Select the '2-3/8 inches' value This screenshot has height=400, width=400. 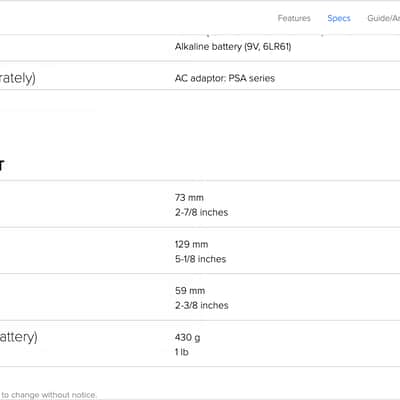click(x=202, y=305)
